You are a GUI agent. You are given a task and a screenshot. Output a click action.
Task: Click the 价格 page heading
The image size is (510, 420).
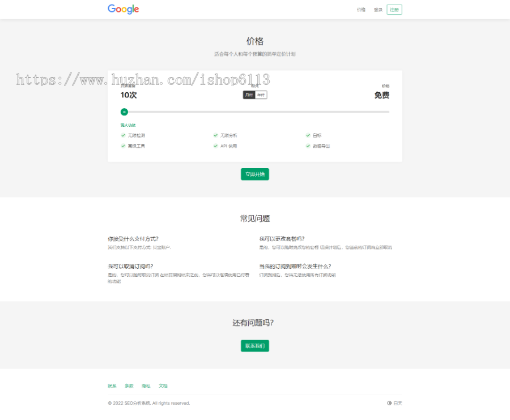pyautogui.click(x=255, y=41)
